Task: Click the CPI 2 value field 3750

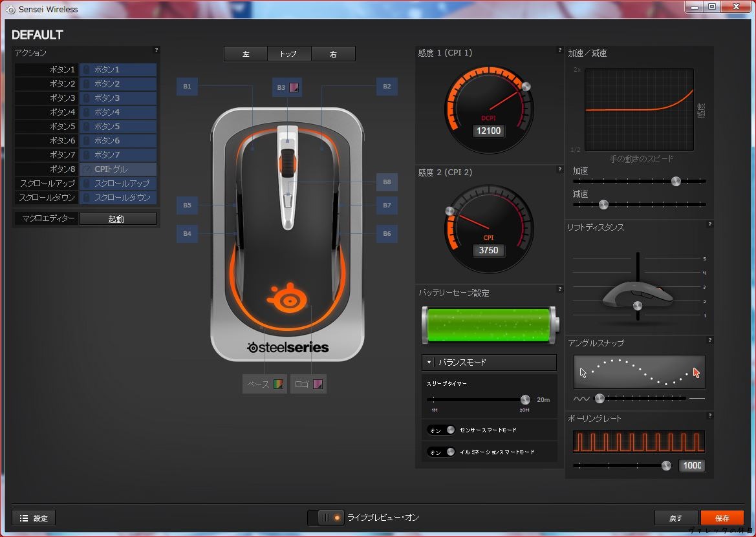Action: [x=488, y=250]
